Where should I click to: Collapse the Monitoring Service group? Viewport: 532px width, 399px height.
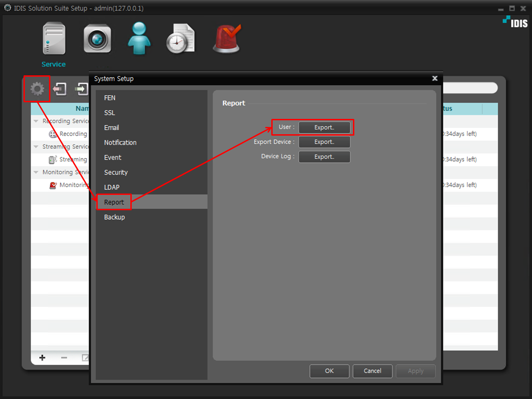(x=36, y=172)
